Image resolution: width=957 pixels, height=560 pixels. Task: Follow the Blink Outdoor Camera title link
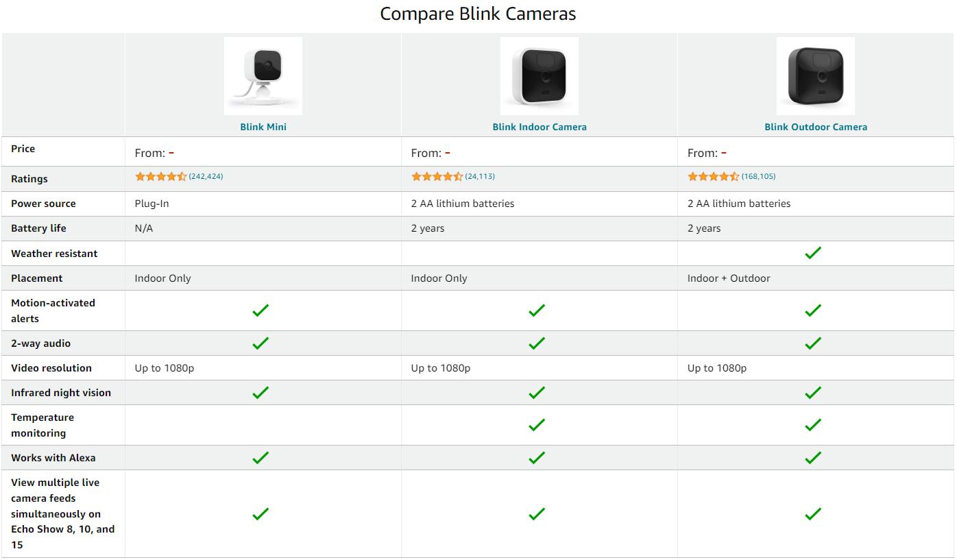click(x=816, y=127)
